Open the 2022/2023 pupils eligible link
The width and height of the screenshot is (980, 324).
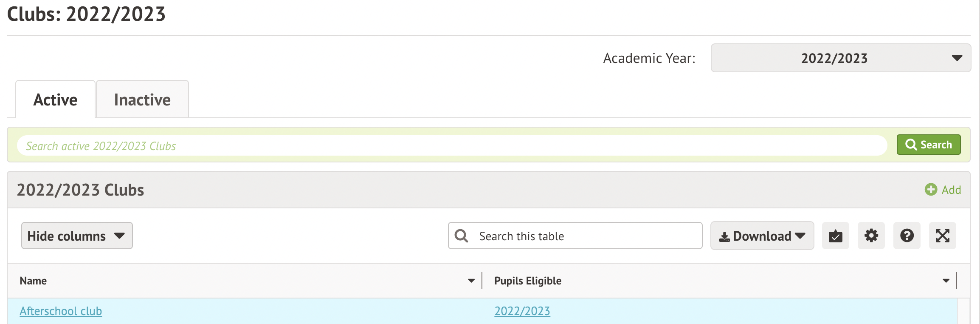pos(522,311)
